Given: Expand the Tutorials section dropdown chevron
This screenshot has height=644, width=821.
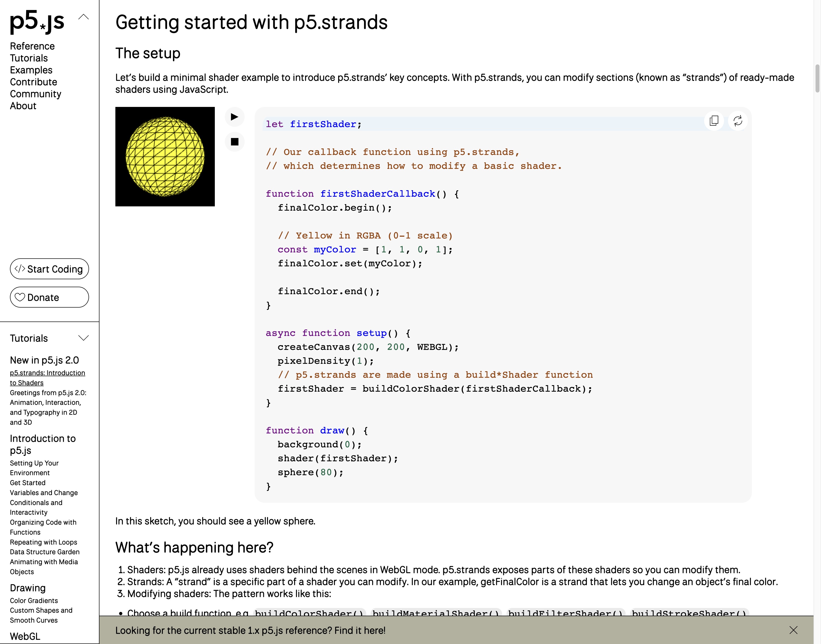Looking at the screenshot, I should (x=84, y=338).
